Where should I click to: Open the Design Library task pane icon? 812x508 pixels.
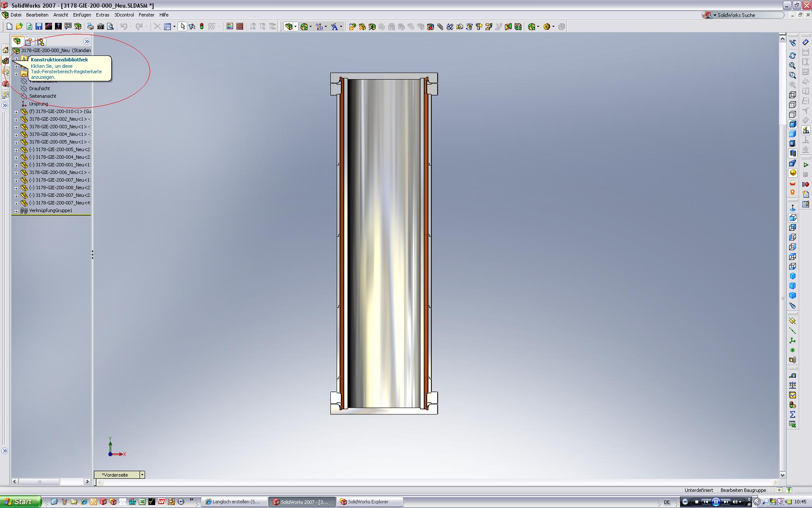[5, 61]
